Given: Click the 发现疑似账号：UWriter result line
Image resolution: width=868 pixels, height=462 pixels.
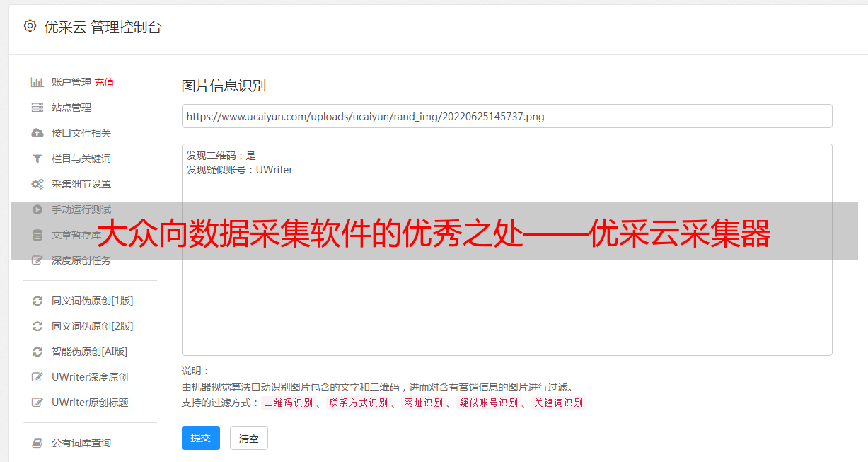Looking at the screenshot, I should coord(240,170).
